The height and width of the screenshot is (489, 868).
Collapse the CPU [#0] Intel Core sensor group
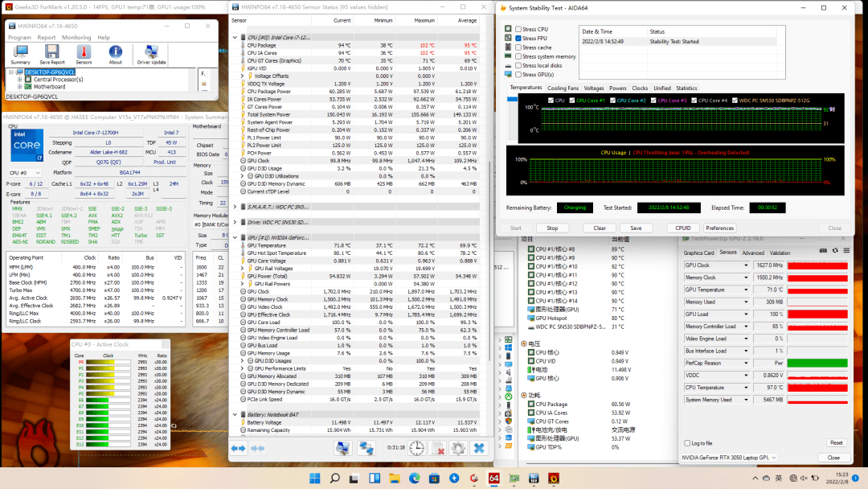[235, 38]
